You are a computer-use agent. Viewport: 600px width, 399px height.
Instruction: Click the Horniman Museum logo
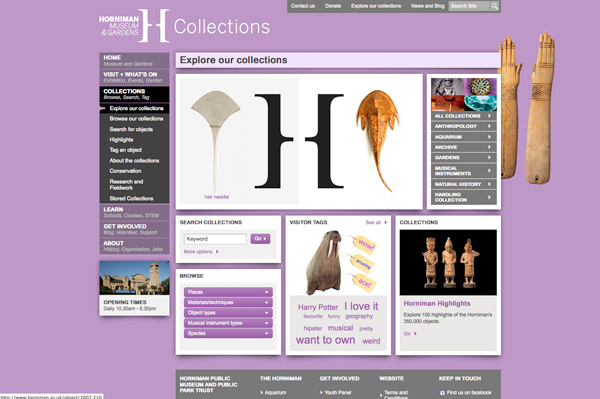[134, 26]
